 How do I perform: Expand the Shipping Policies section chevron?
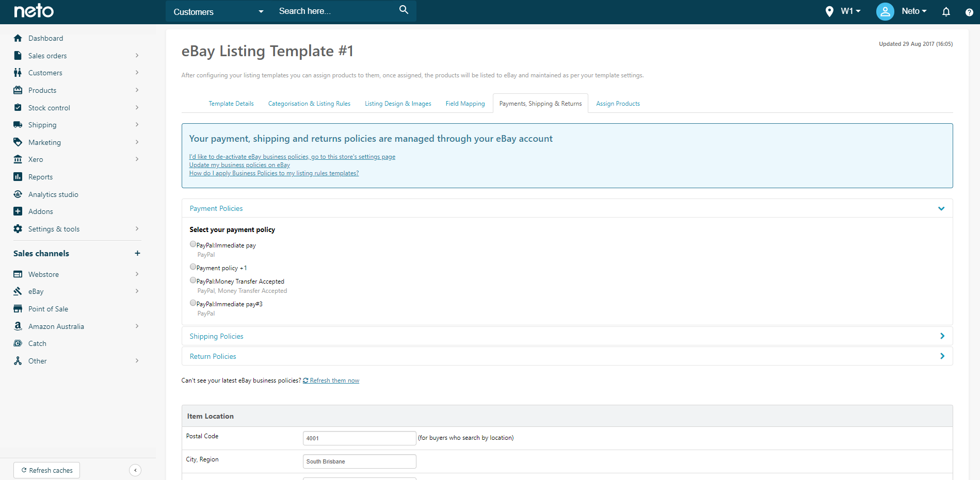tap(942, 336)
